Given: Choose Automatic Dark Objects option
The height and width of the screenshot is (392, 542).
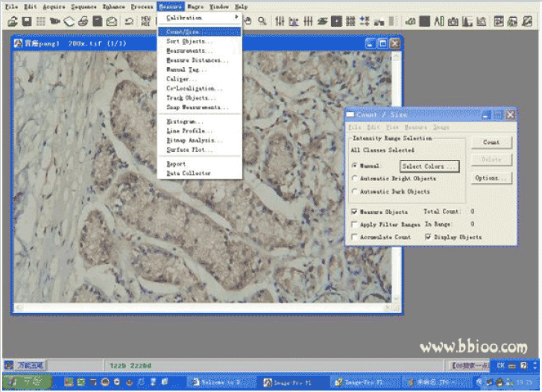Looking at the screenshot, I should 354,192.
